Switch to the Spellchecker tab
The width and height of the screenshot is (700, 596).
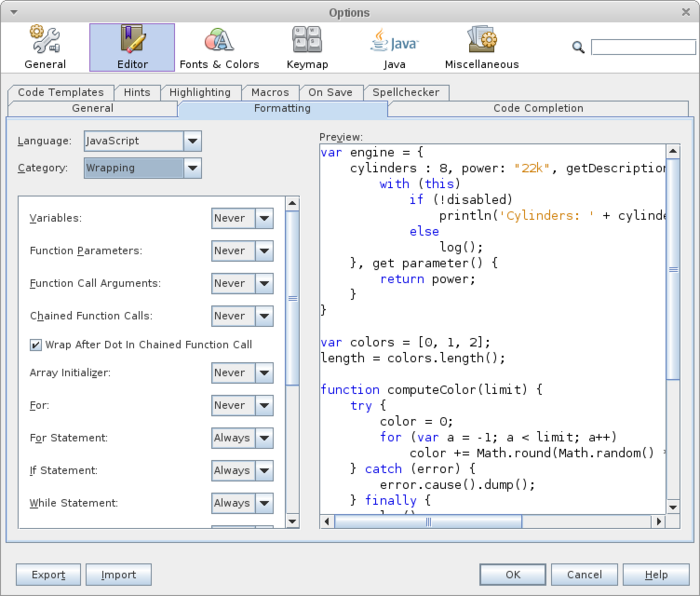[405, 92]
